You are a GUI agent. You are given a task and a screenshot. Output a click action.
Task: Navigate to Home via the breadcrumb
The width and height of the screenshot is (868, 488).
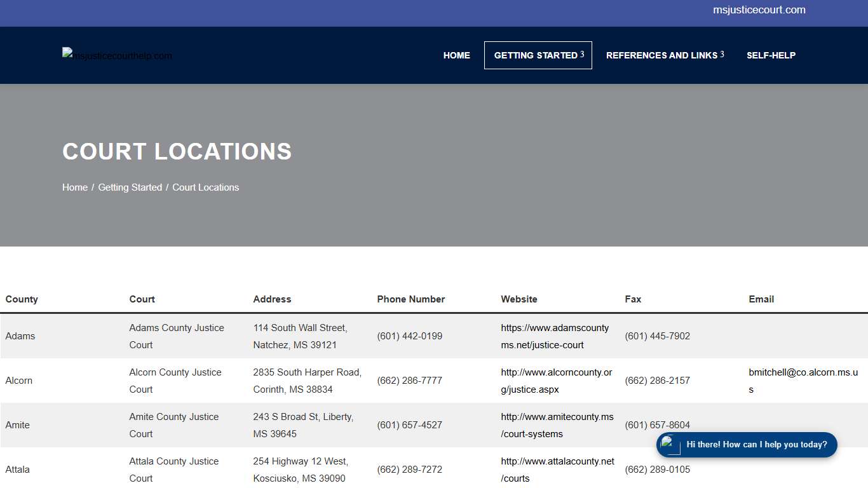pyautogui.click(x=74, y=187)
